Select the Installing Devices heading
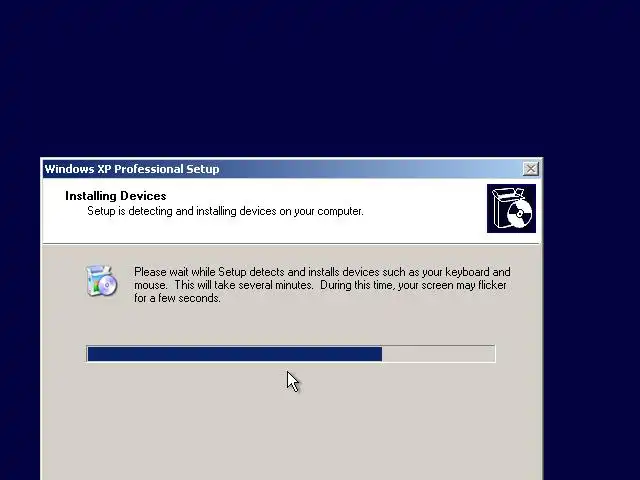The width and height of the screenshot is (640, 480). (x=116, y=196)
